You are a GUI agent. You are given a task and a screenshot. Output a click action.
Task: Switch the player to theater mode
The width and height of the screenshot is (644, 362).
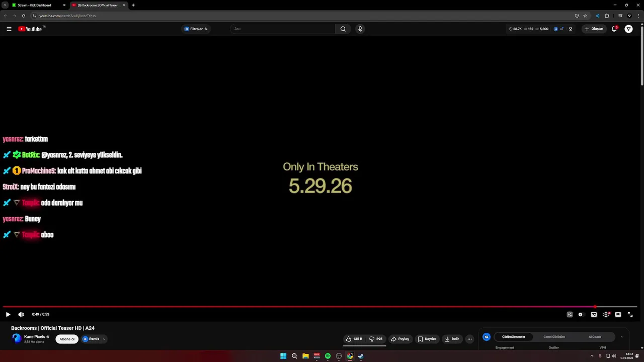pyautogui.click(x=618, y=314)
